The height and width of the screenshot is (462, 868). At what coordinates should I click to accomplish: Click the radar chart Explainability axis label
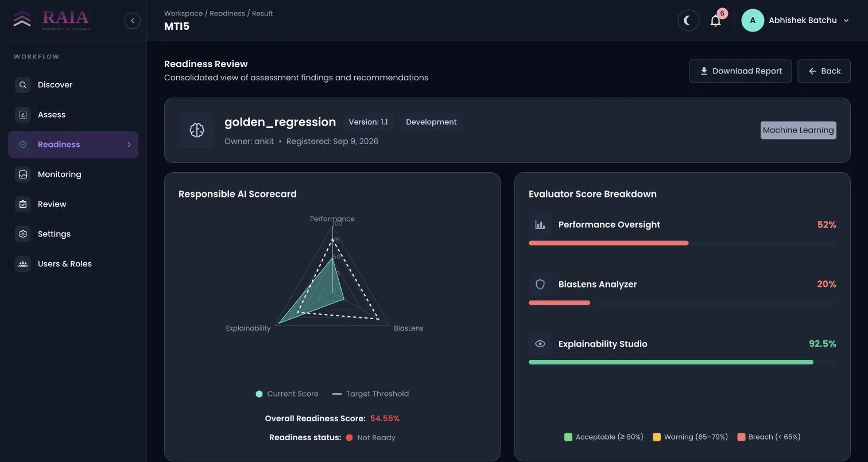pyautogui.click(x=248, y=328)
